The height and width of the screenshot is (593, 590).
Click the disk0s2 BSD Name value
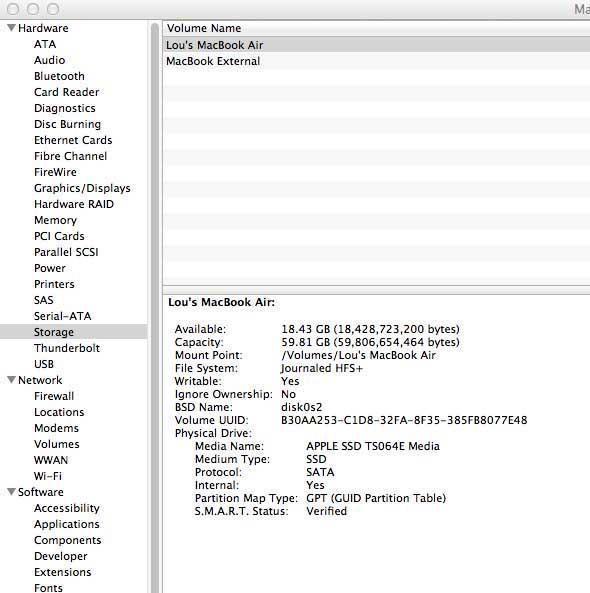click(x=301, y=407)
